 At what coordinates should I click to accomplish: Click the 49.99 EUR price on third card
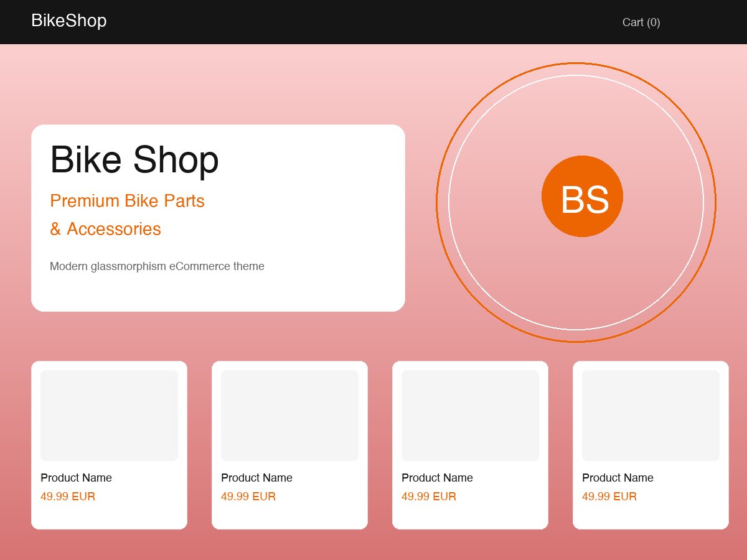pyautogui.click(x=429, y=497)
